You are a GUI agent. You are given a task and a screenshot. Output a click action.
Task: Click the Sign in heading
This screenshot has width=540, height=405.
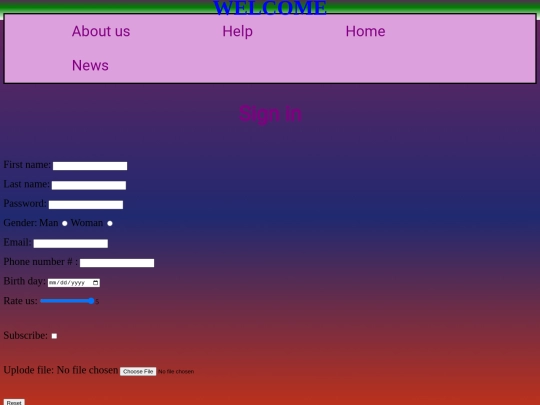[270, 114]
